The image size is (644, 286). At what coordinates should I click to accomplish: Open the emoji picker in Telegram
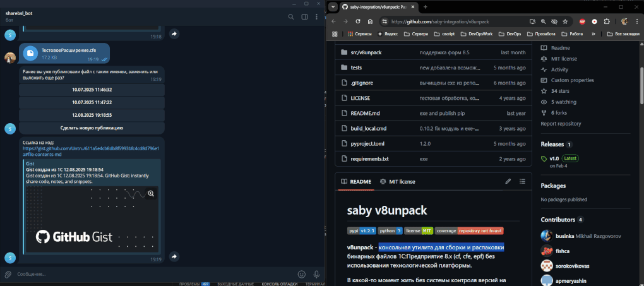[301, 274]
